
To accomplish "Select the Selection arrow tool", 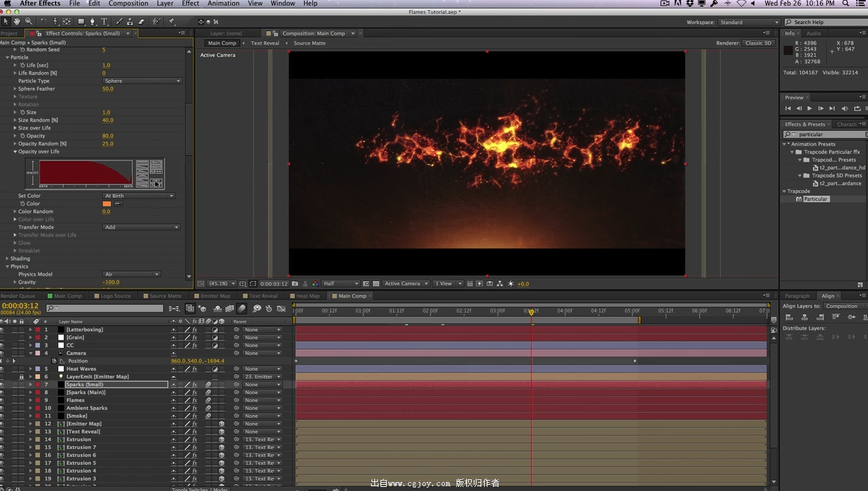I will click(6, 22).
